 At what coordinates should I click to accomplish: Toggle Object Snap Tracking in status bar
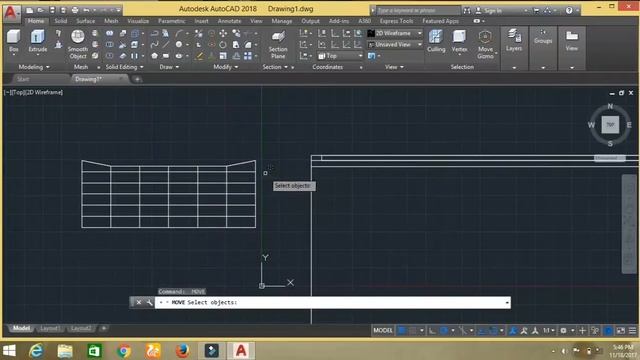click(482, 331)
